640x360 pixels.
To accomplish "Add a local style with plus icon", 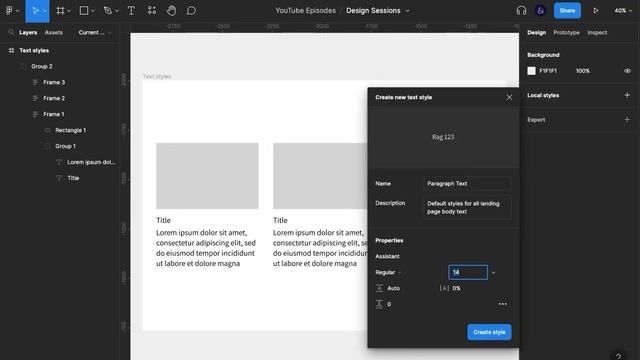I will click(627, 95).
